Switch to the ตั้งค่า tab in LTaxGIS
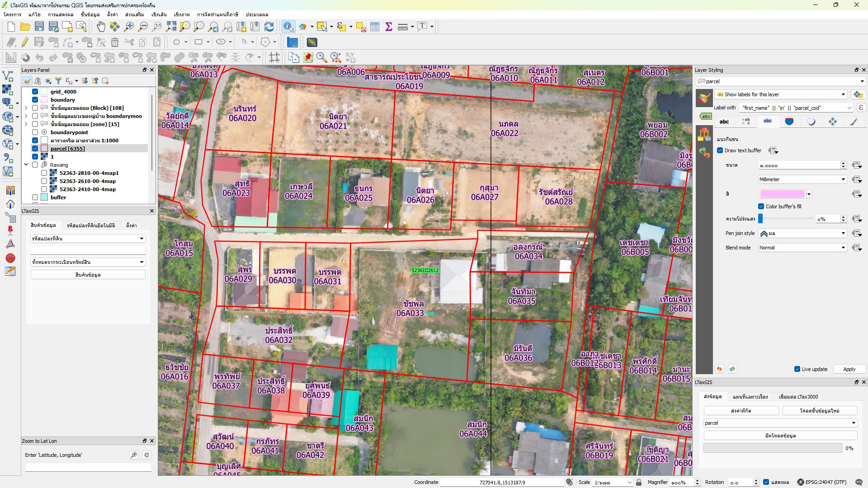 tap(132, 225)
